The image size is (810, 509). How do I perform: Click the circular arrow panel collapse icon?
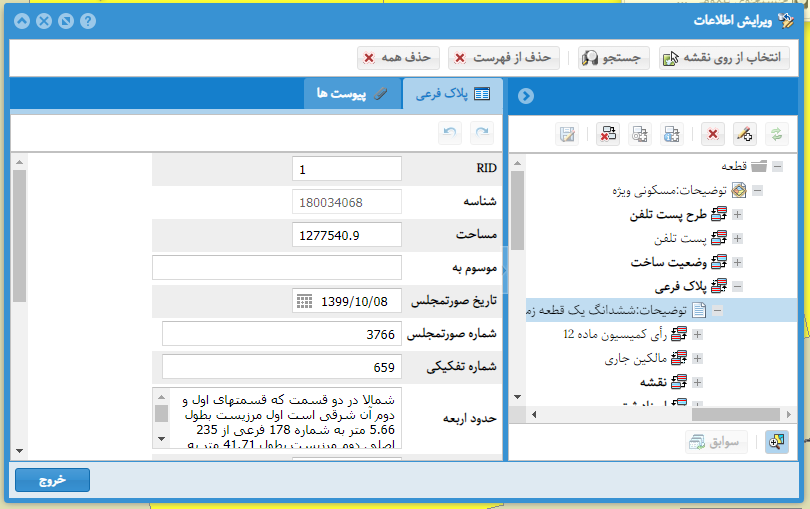tap(526, 96)
